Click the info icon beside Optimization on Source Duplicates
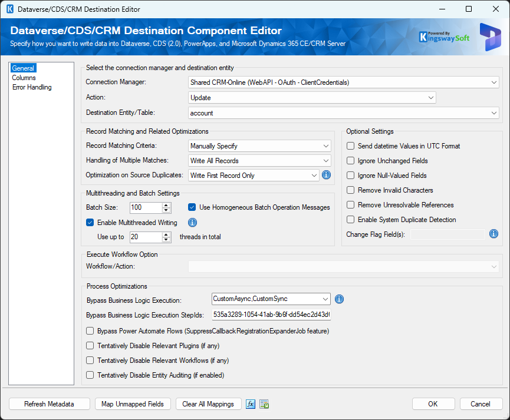 click(326, 174)
